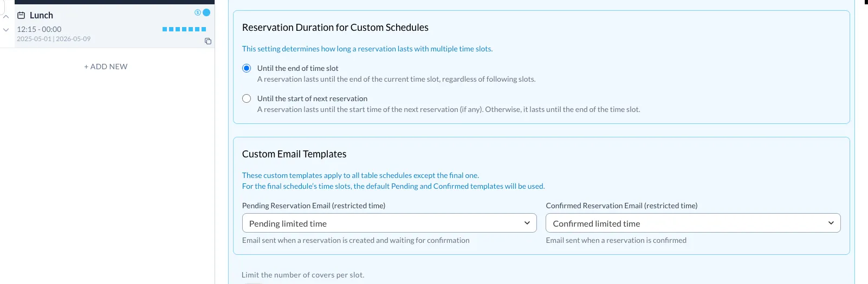This screenshot has width=868, height=284.
Task: Click arrow on Pending limited time select
Action: pos(527,223)
